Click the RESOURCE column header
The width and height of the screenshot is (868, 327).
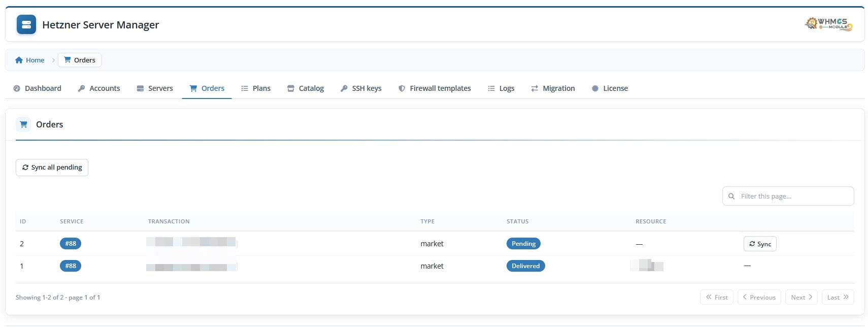(x=651, y=221)
